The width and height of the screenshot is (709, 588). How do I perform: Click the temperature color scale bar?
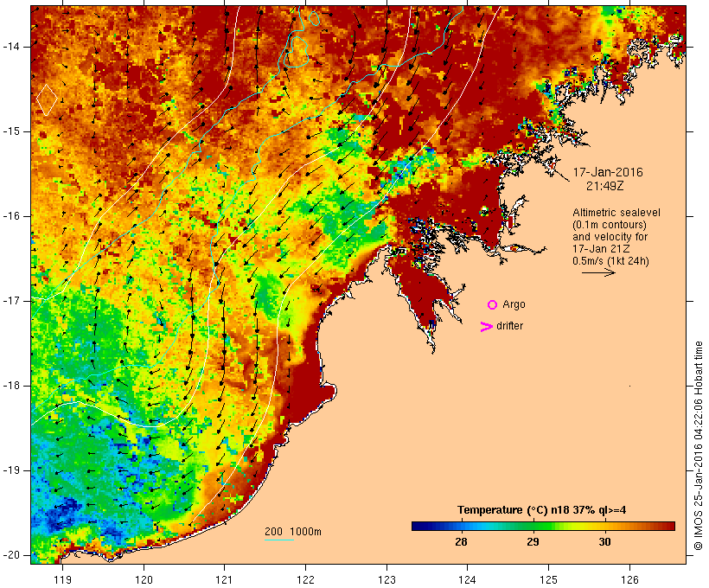[543, 526]
